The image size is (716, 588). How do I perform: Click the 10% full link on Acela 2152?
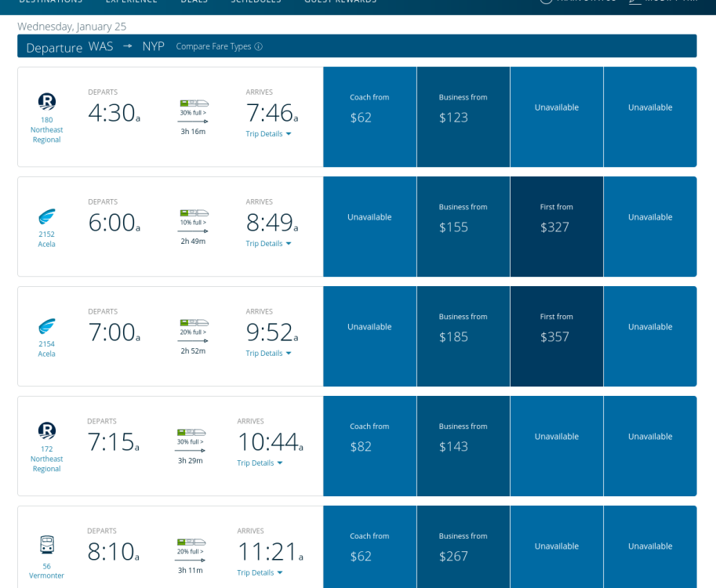[x=193, y=223]
